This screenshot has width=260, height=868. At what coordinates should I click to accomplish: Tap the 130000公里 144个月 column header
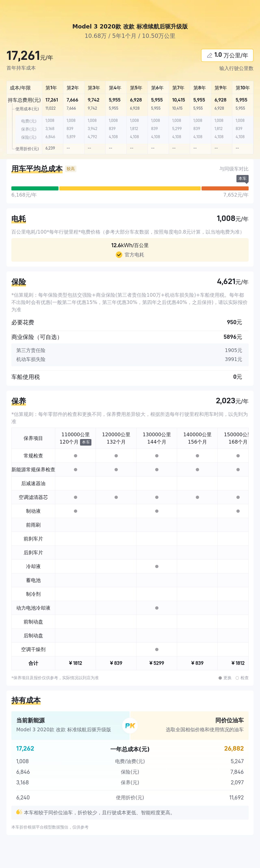157,438
